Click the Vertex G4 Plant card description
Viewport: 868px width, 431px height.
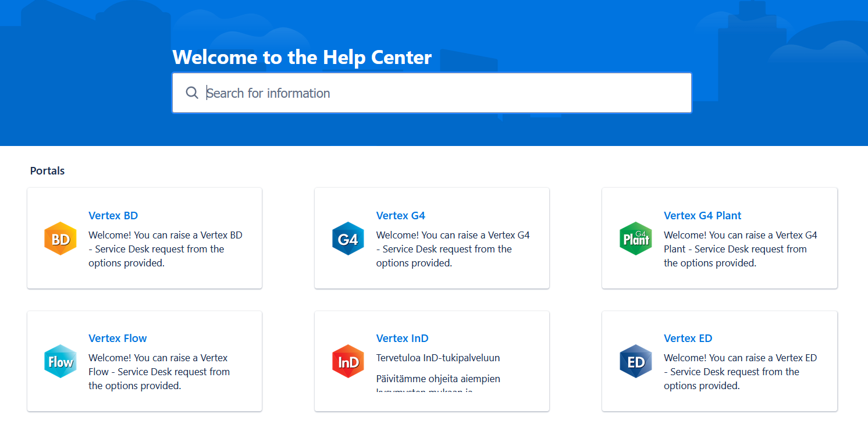tap(740, 249)
